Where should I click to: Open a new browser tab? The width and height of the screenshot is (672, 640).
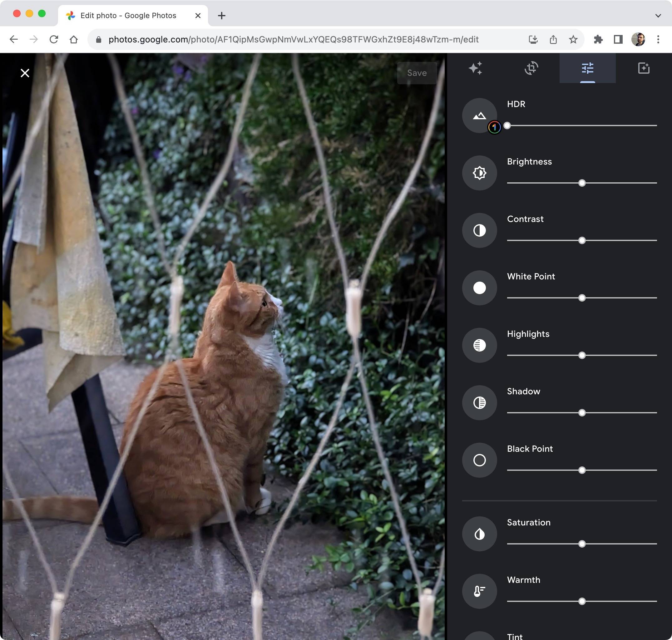[221, 15]
